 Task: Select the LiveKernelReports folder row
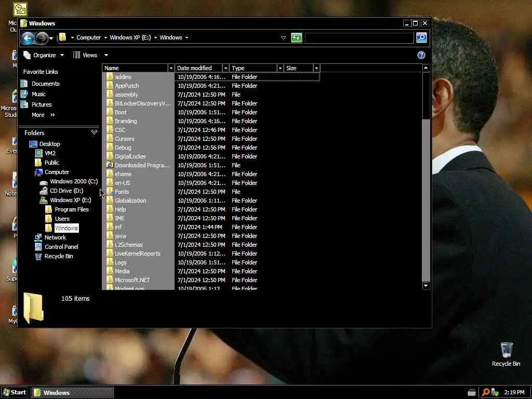click(x=211, y=254)
